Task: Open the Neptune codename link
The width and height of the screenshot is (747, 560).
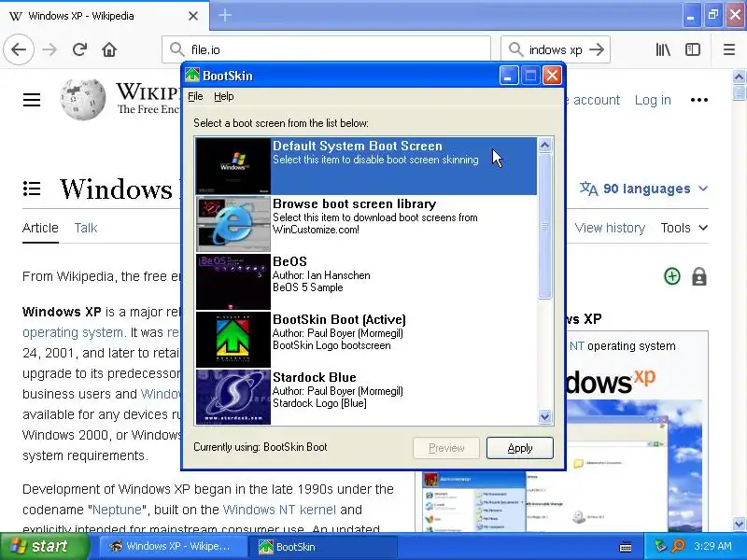Action: (x=117, y=510)
